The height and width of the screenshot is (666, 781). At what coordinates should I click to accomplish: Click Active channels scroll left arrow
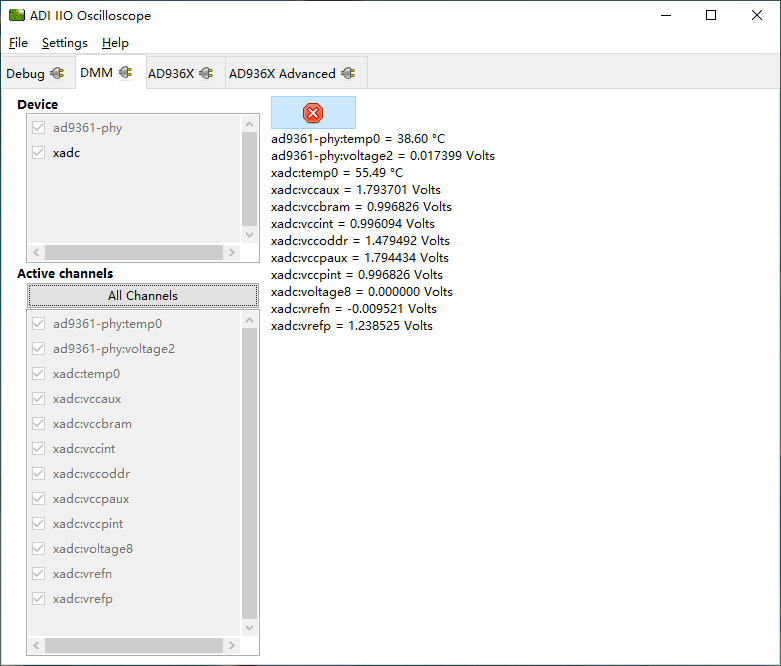pos(36,646)
